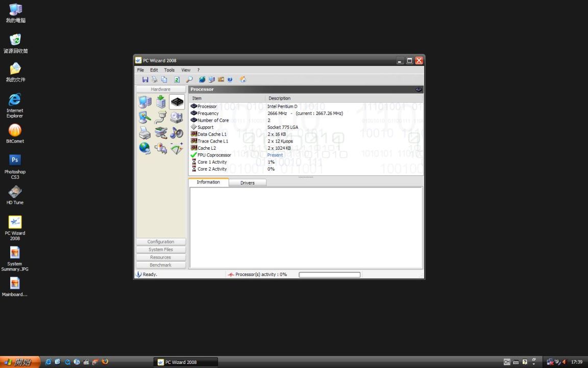
Task: Open the Tools menu
Action: click(169, 70)
